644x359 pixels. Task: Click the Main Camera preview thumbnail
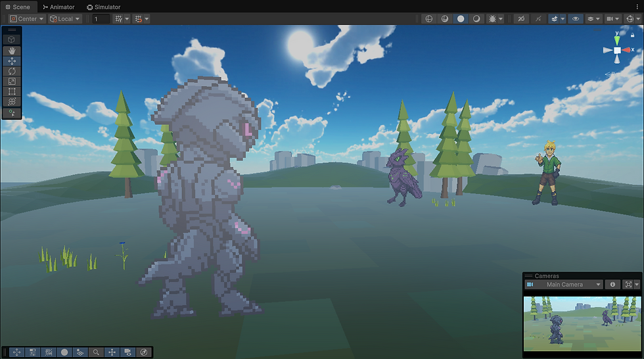[582, 323]
